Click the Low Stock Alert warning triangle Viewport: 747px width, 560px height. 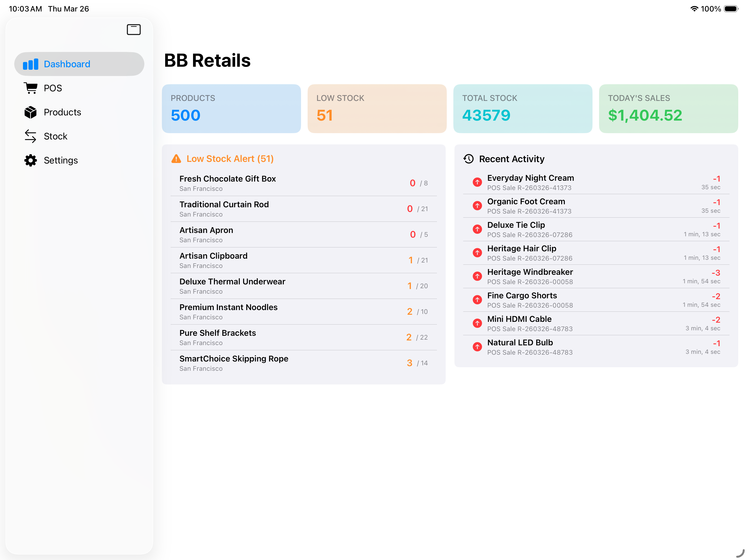(x=176, y=159)
